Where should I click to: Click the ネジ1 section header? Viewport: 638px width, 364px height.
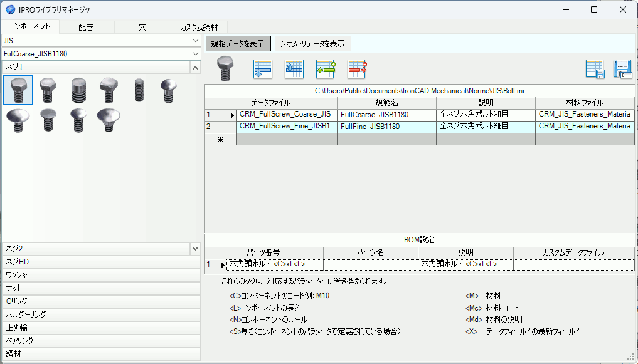coord(96,68)
